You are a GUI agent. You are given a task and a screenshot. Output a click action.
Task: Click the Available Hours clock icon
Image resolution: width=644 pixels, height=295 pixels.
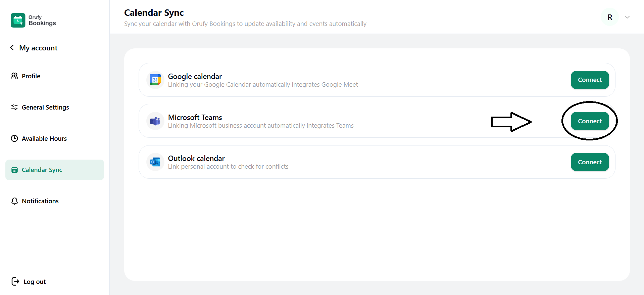pos(14,138)
